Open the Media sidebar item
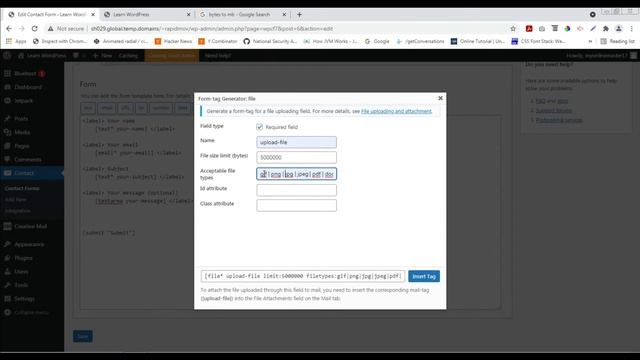Image resolution: width=640 pixels, height=360 pixels. tap(22, 132)
